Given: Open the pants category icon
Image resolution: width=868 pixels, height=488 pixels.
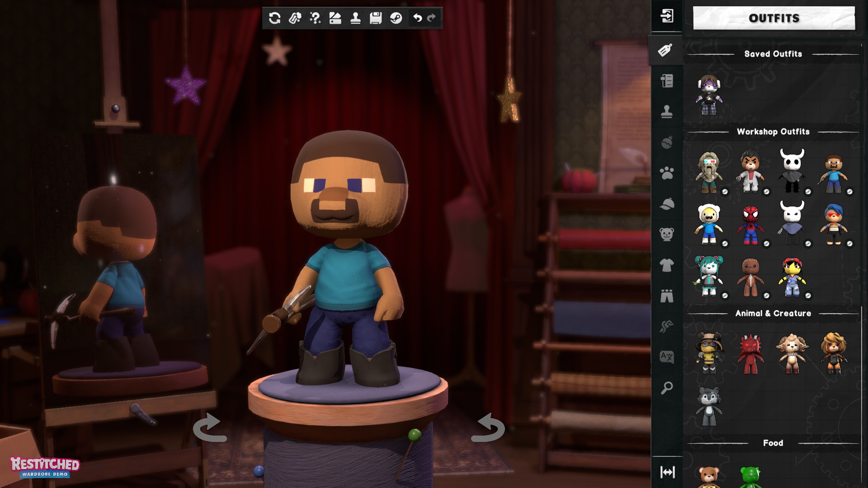Looking at the screenshot, I should 667,296.
